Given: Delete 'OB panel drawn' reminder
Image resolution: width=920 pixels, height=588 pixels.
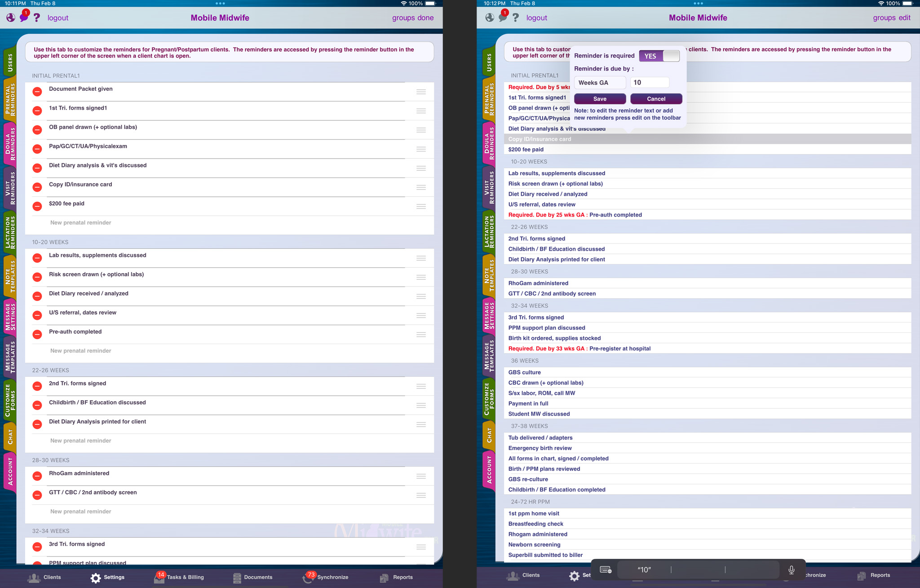Looking at the screenshot, I should (x=37, y=130).
